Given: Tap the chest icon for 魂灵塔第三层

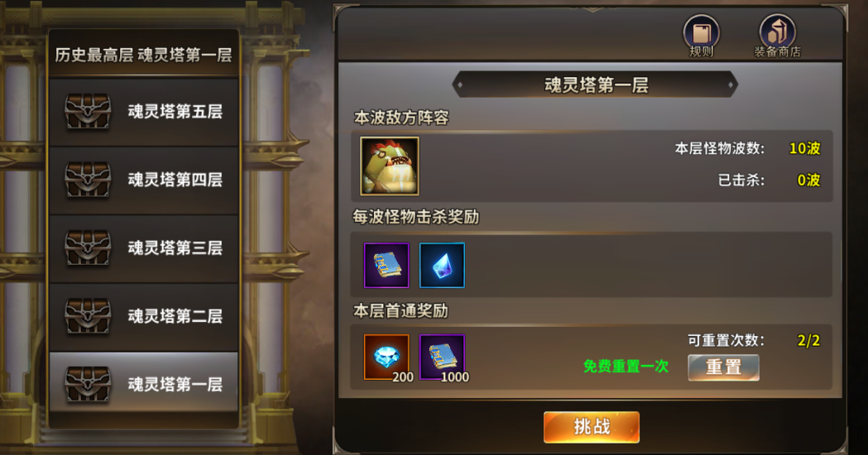Looking at the screenshot, I should coord(88,248).
